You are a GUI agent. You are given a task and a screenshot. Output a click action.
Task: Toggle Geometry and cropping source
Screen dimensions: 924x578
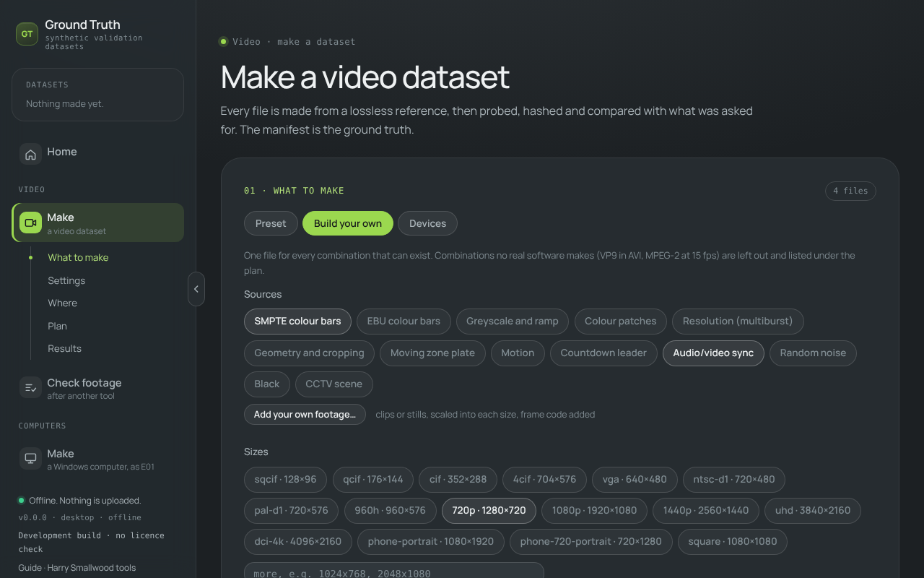(309, 353)
